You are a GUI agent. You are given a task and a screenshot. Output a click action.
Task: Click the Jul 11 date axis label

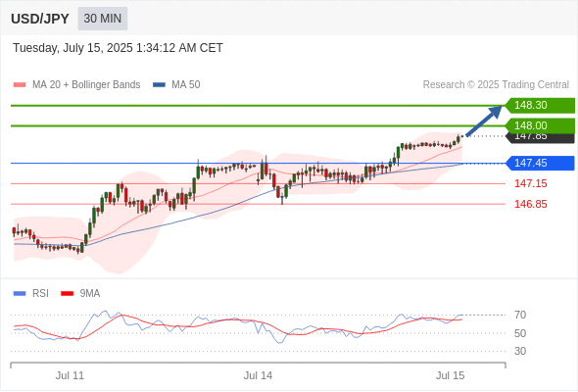[x=70, y=375]
